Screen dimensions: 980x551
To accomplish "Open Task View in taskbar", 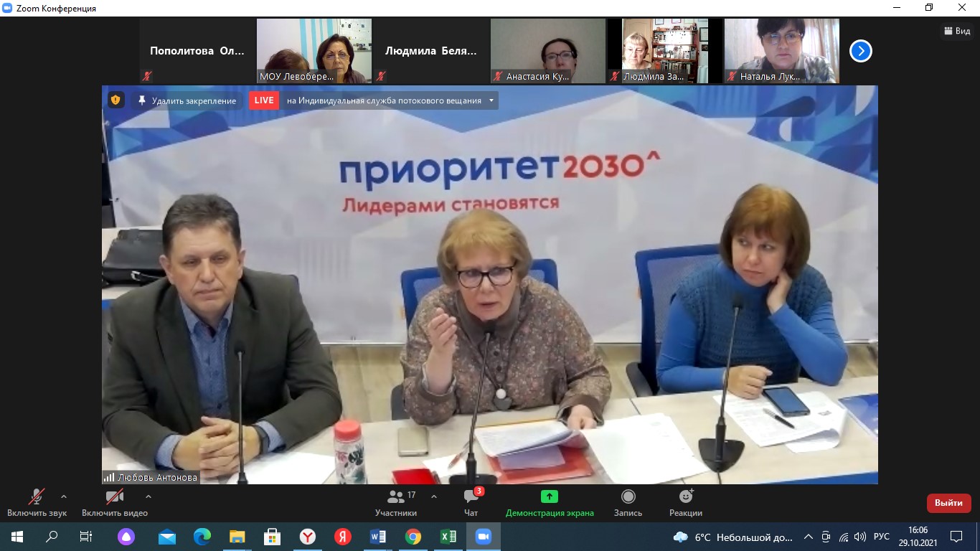I will tap(86, 536).
